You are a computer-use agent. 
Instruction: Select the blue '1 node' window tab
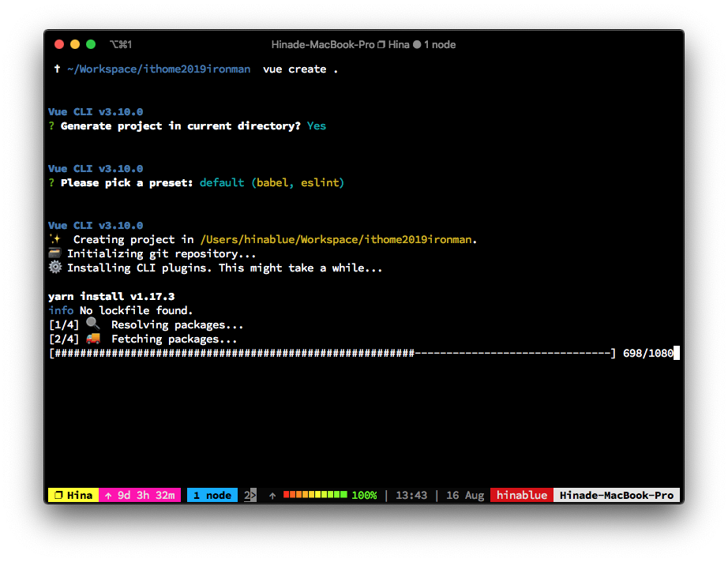pos(212,495)
